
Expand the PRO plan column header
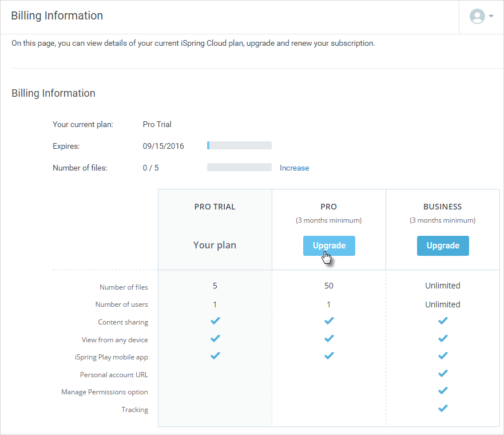pyautogui.click(x=328, y=207)
